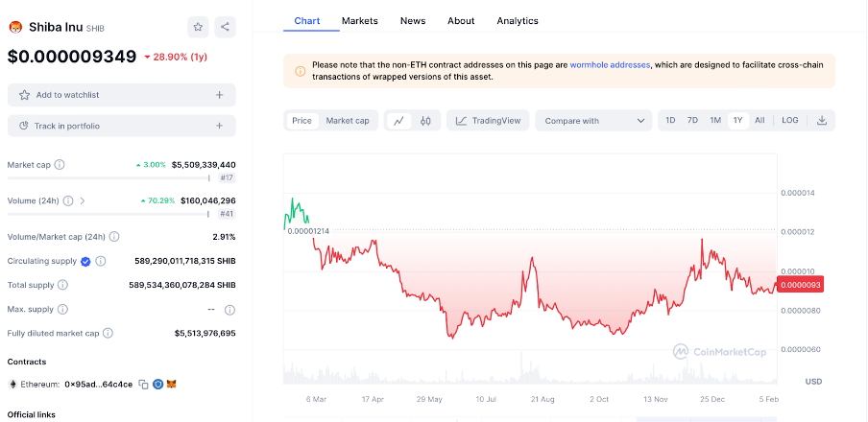Click the 0x95ad...64c4ce contract address
This screenshot has width=868, height=422.
(99, 385)
